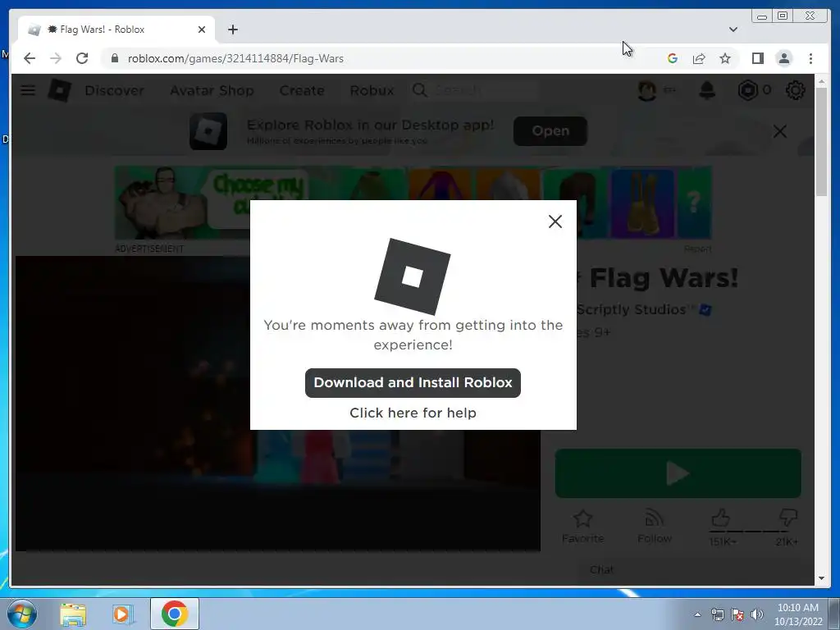Close the download Roblox dialog
The image size is (840, 630).
tap(555, 221)
